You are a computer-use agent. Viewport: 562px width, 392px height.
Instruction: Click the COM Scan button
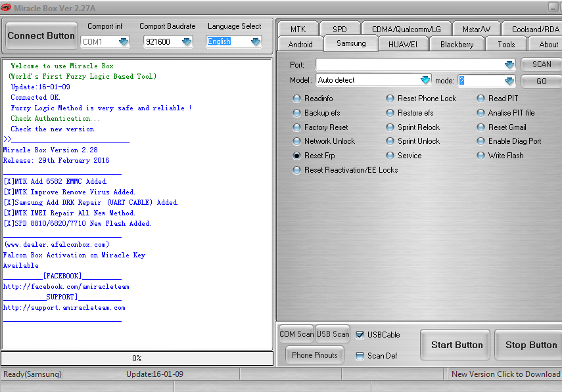pyautogui.click(x=296, y=334)
